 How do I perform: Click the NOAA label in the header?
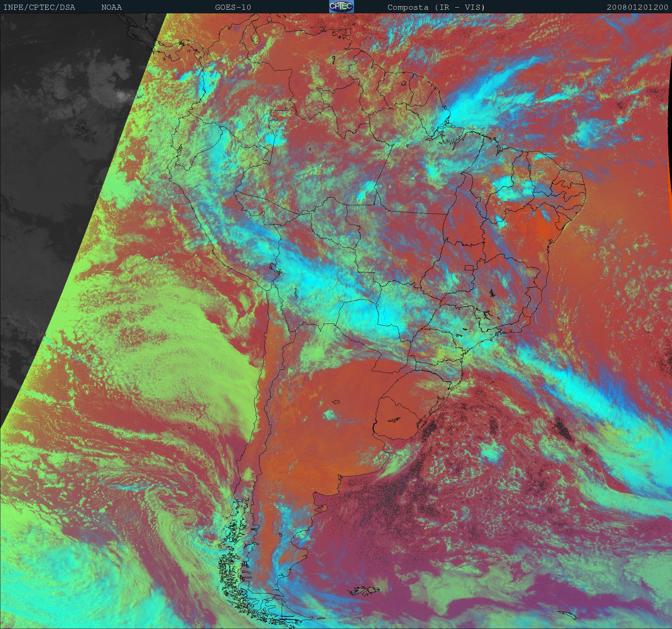(x=111, y=7)
